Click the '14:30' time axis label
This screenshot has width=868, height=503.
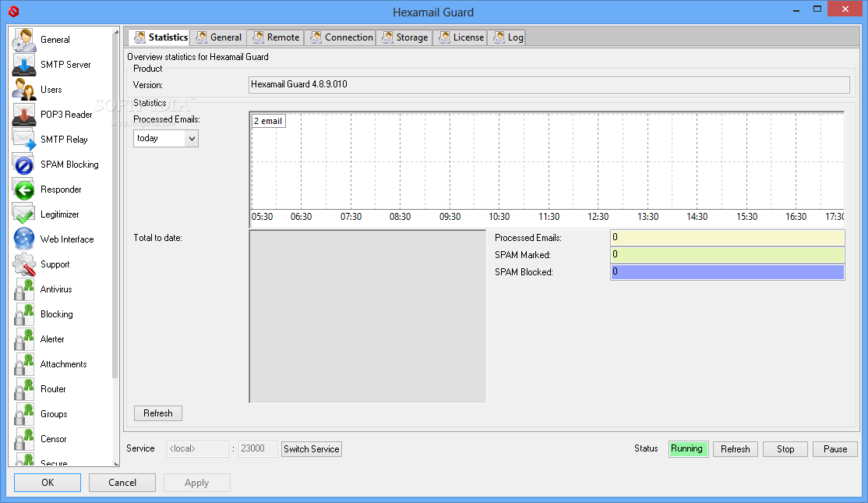click(x=697, y=217)
